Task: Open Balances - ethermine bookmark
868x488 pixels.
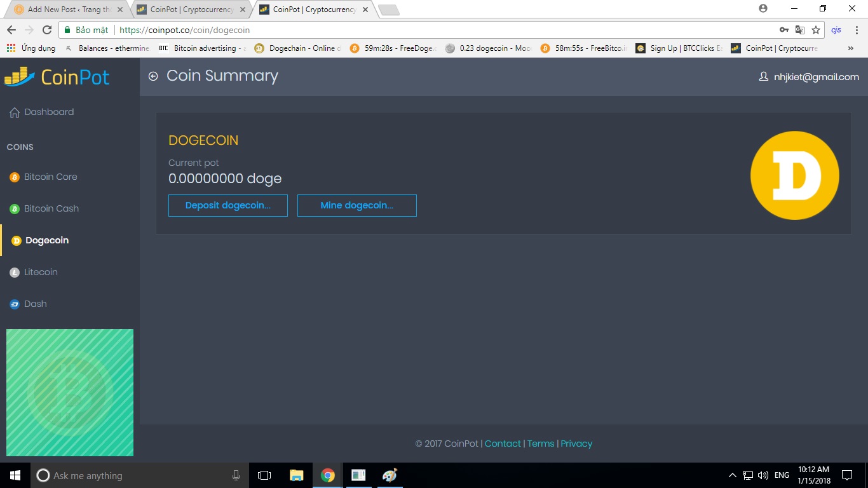Action: (107, 48)
